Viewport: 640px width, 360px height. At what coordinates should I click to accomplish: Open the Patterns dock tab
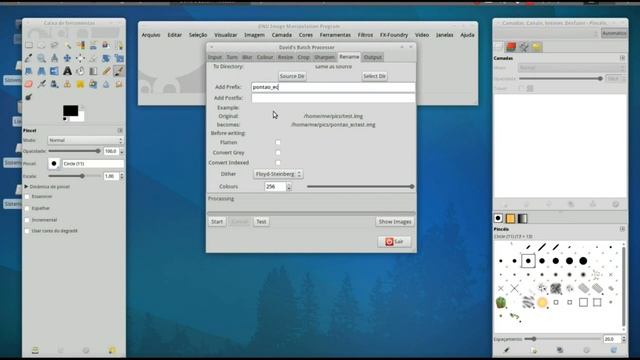tap(510, 218)
